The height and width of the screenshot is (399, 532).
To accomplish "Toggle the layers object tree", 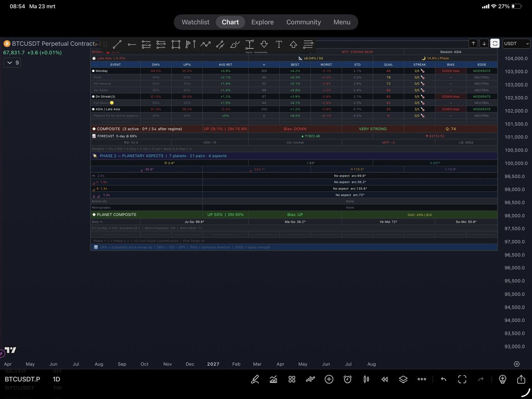I will click(x=403, y=379).
